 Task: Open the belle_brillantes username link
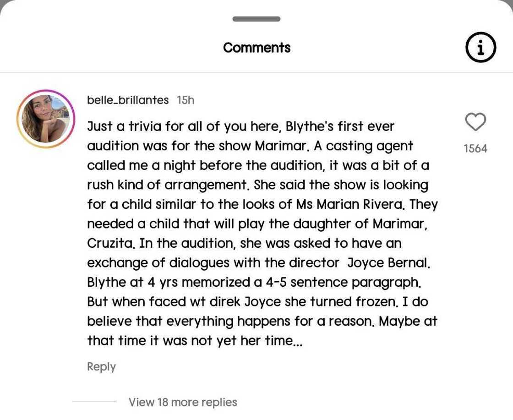pos(128,100)
